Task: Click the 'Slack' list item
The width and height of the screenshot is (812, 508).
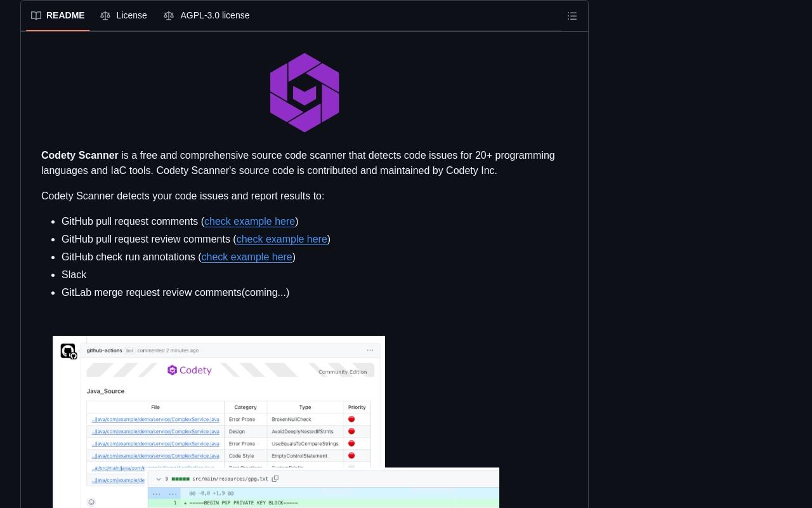Action: click(x=74, y=274)
